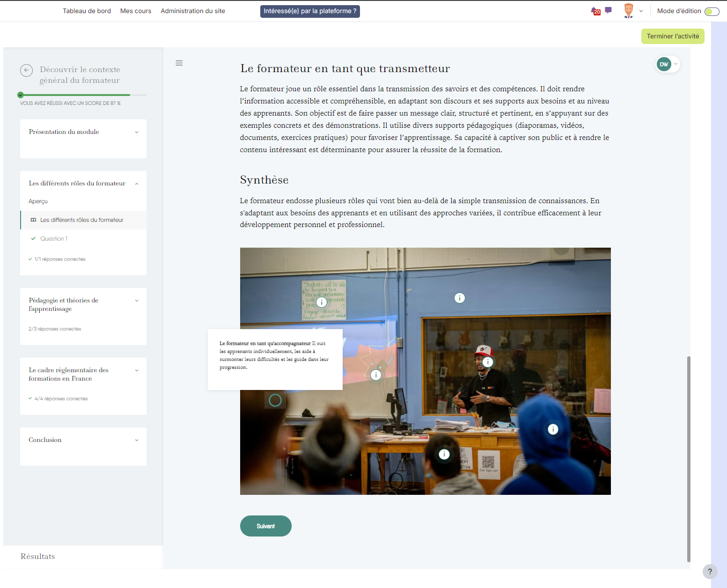727x588 pixels.
Task: Go to the Mes cours tab
Action: tap(135, 11)
